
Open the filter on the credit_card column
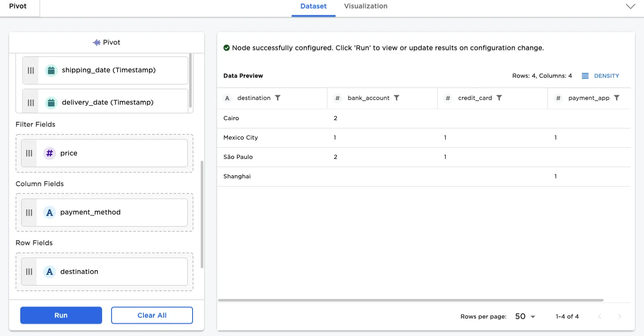click(x=499, y=98)
